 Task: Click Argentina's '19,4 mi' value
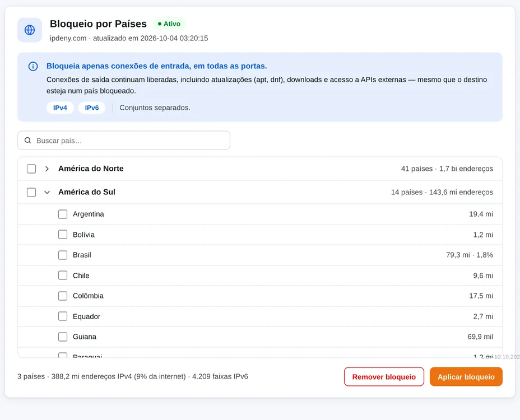pos(481,214)
